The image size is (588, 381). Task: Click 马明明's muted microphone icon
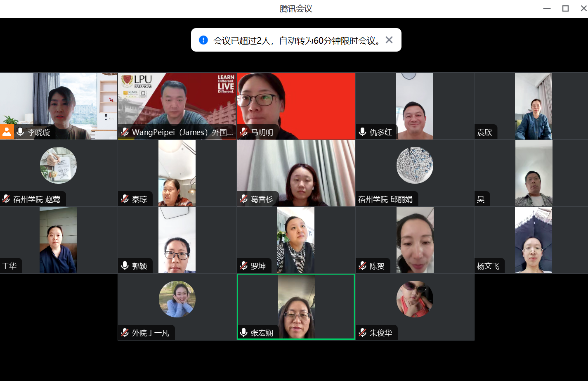tap(244, 132)
